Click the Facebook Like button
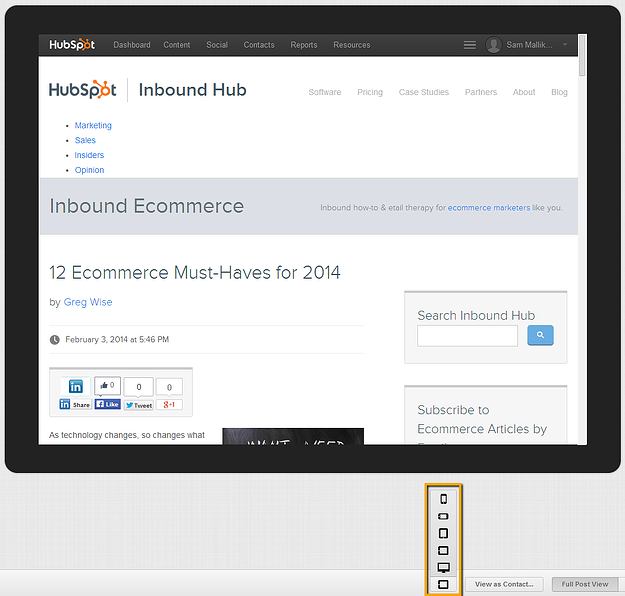Image resolution: width=625 pixels, height=596 pixels. [108, 404]
